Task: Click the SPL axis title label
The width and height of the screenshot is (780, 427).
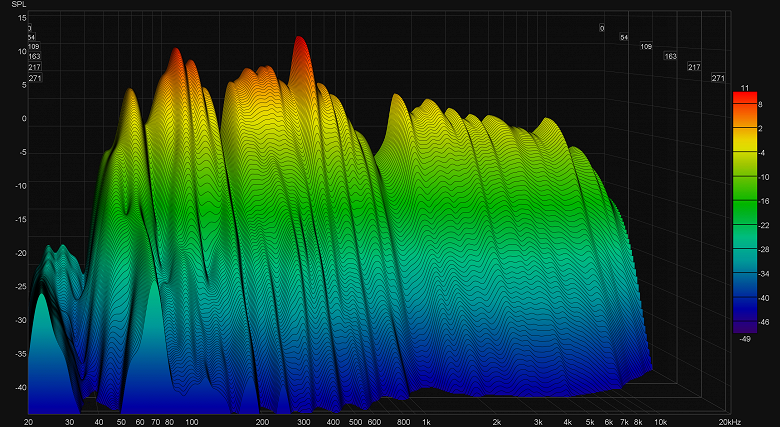Action: tap(17, 4)
